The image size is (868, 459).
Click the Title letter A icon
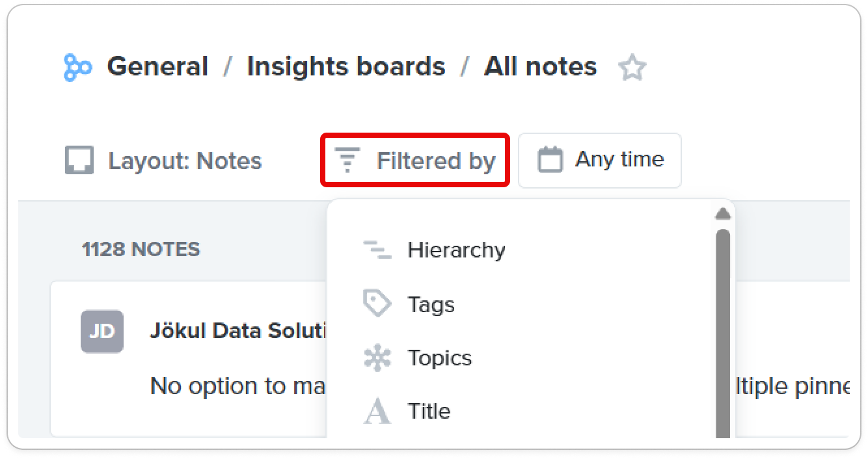377,412
